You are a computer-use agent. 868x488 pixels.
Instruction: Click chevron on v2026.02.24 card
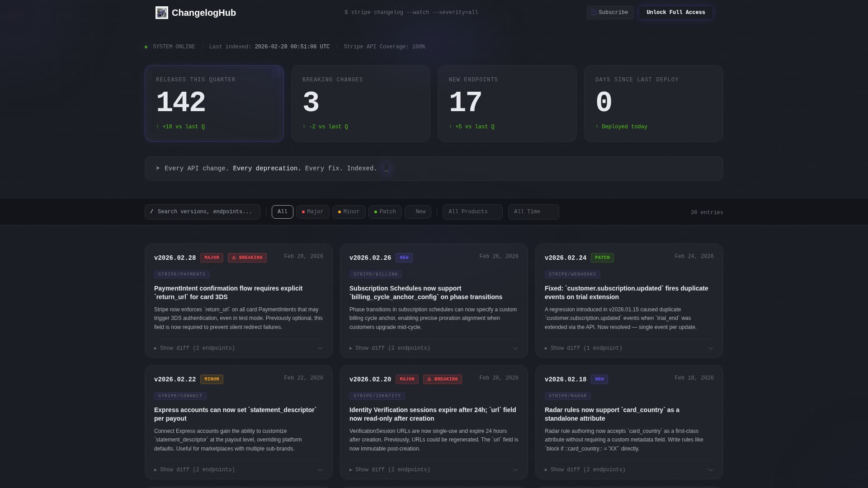point(711,348)
